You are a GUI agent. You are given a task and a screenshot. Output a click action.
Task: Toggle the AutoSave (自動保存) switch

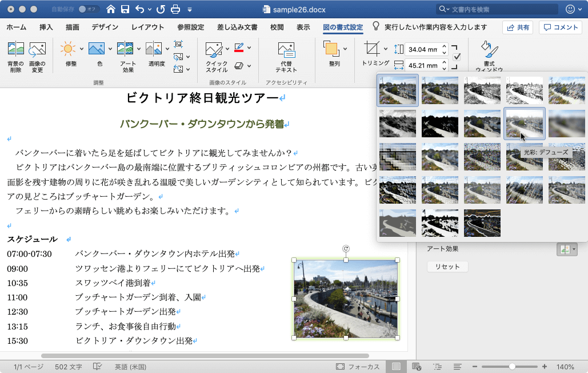click(x=88, y=9)
